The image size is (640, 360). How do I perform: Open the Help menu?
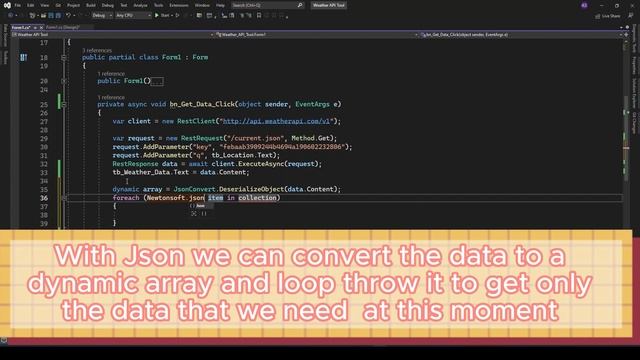pos(220,5)
